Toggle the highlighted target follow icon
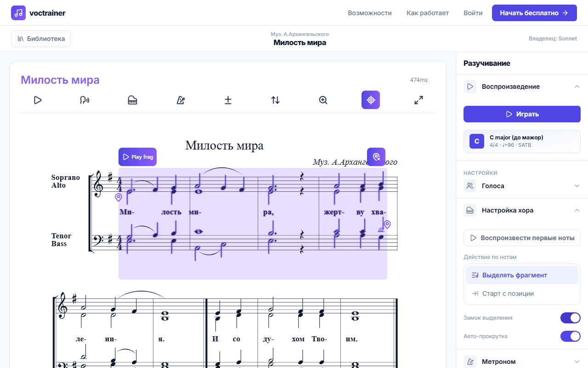Screen dimensions: 588x368 [371, 100]
